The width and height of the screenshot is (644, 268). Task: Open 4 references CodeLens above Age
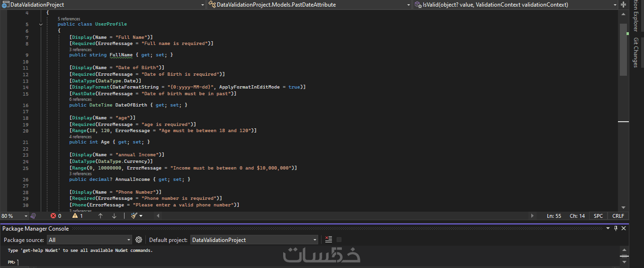[80, 136]
